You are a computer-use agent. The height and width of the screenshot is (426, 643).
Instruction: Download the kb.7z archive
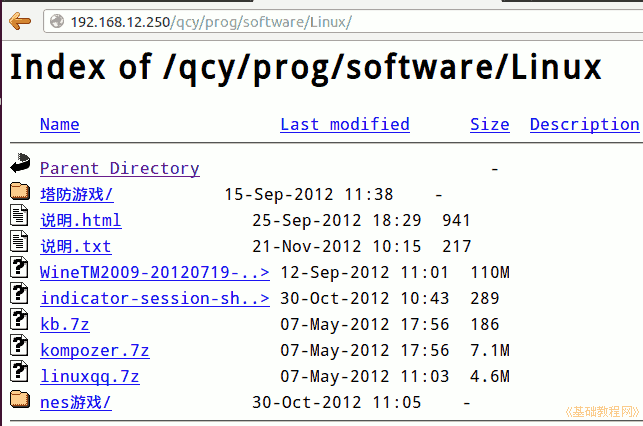coord(64,324)
